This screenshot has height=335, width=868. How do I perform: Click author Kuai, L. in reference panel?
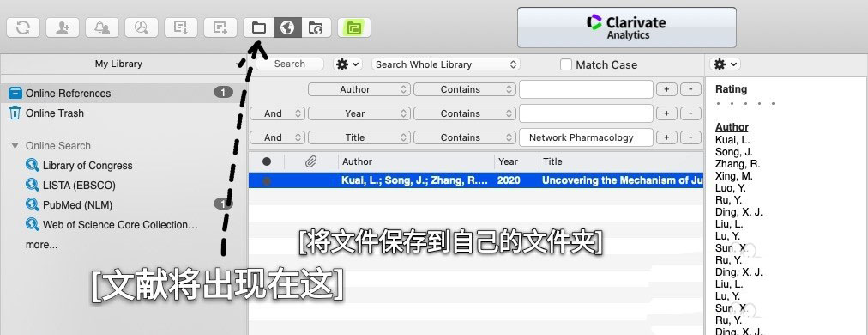tap(732, 140)
